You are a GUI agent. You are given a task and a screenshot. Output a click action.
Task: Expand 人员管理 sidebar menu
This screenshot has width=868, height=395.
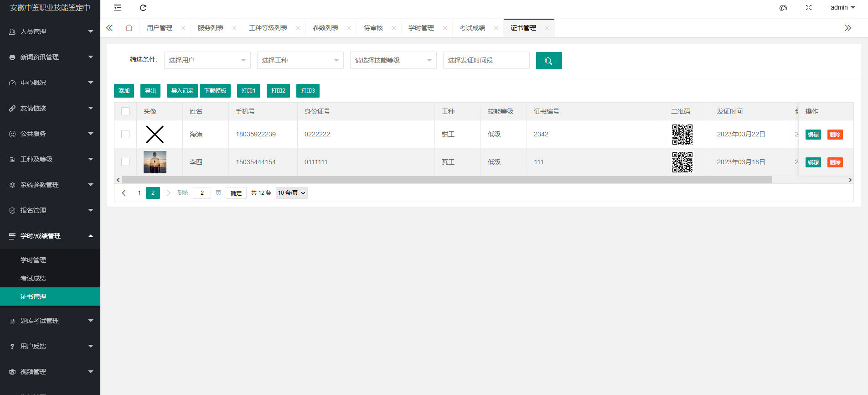coord(50,31)
